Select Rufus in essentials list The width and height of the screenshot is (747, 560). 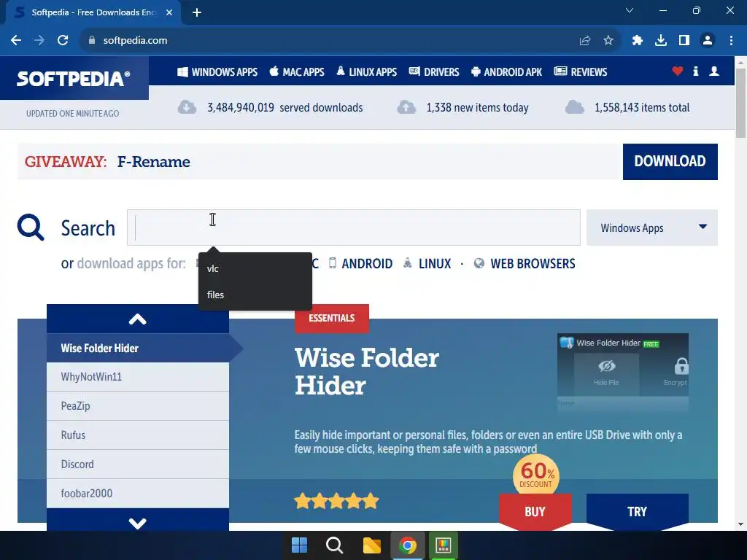[138, 435]
